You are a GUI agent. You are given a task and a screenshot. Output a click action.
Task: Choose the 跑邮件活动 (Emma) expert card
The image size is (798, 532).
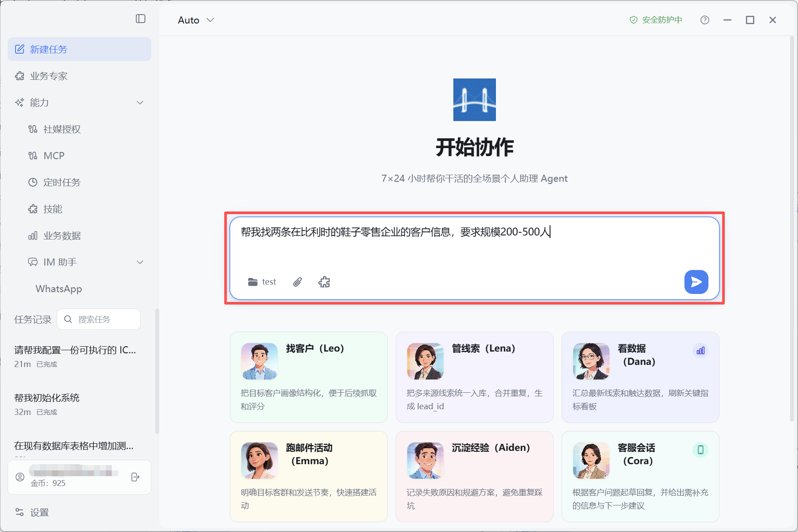(x=309, y=477)
